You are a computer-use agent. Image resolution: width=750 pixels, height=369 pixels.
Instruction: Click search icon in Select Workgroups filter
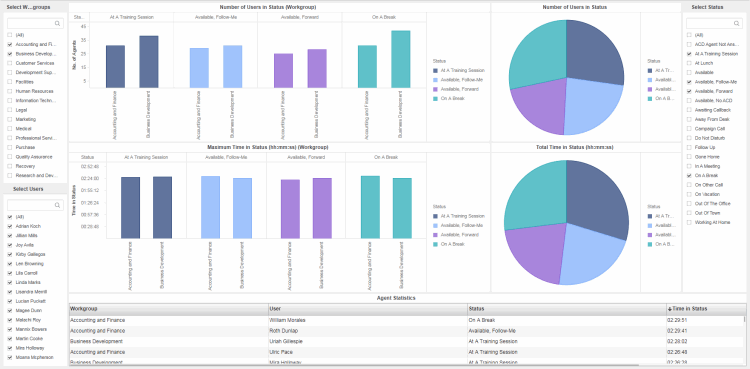[x=57, y=23]
